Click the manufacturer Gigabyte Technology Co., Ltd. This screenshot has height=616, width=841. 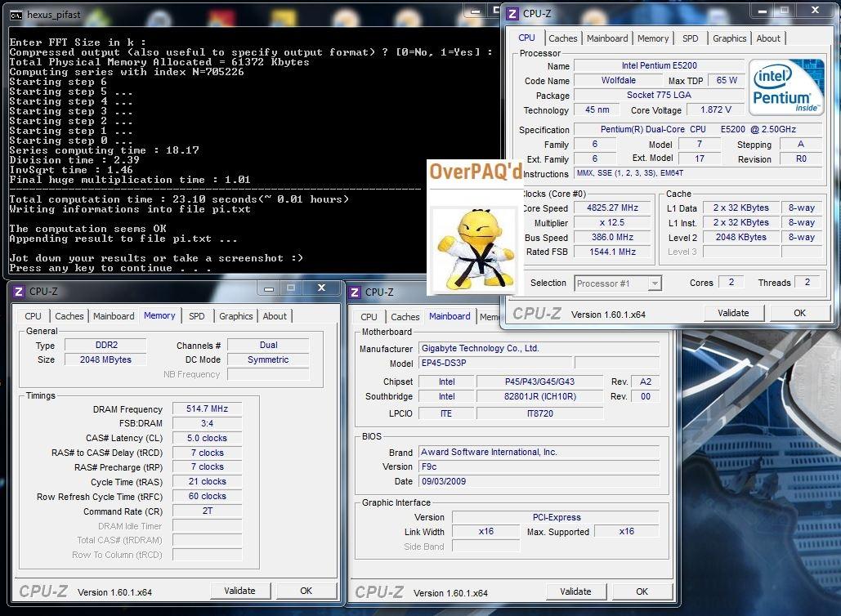[539, 349]
